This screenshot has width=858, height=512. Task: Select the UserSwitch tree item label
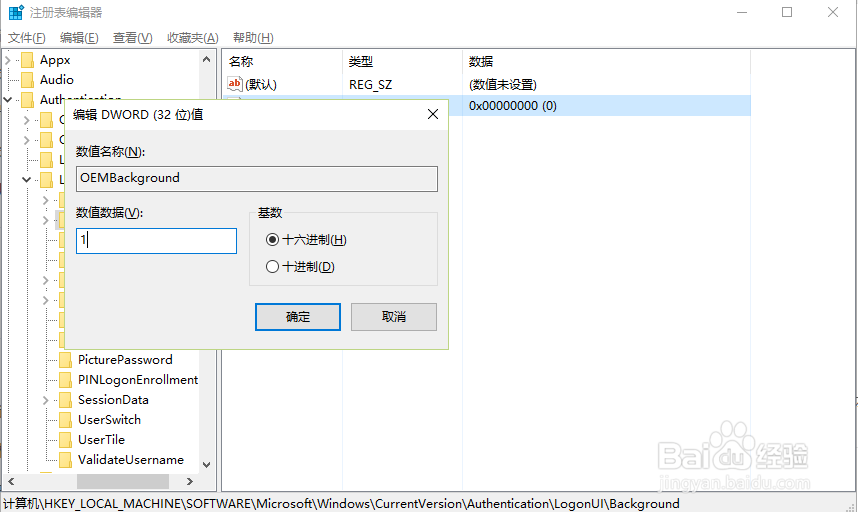[109, 420]
